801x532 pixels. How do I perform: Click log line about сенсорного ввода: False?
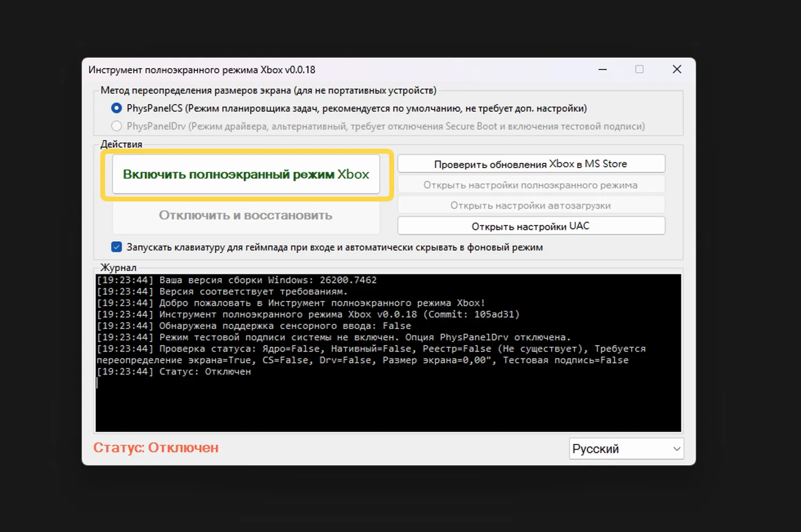(254, 326)
